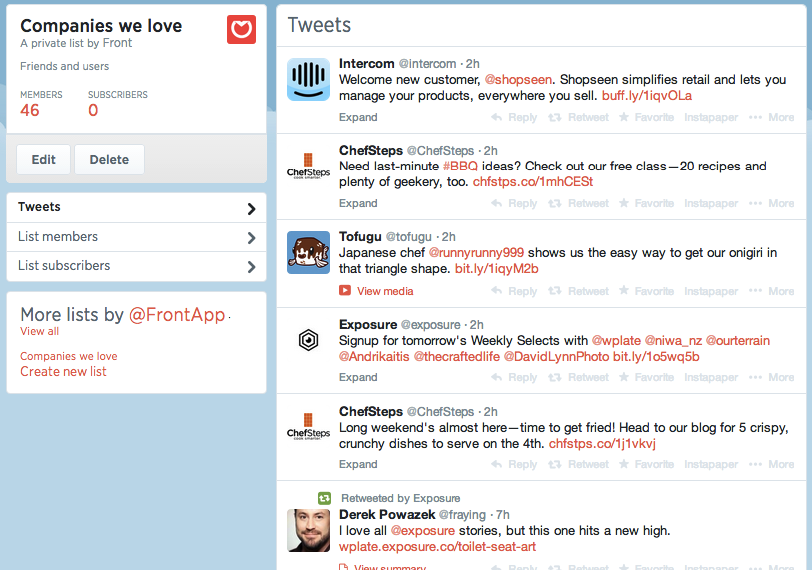The image size is (812, 570).
Task: Favorite the Tofugu tweet
Action: (x=646, y=291)
